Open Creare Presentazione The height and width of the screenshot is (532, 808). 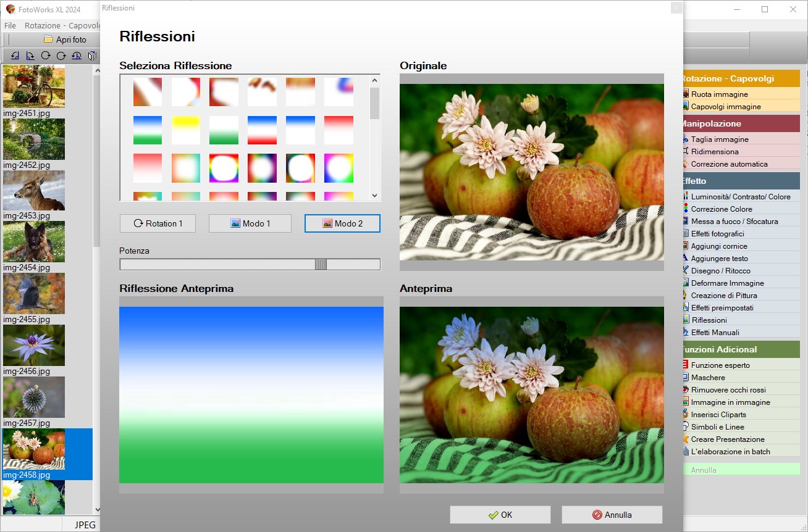740,439
